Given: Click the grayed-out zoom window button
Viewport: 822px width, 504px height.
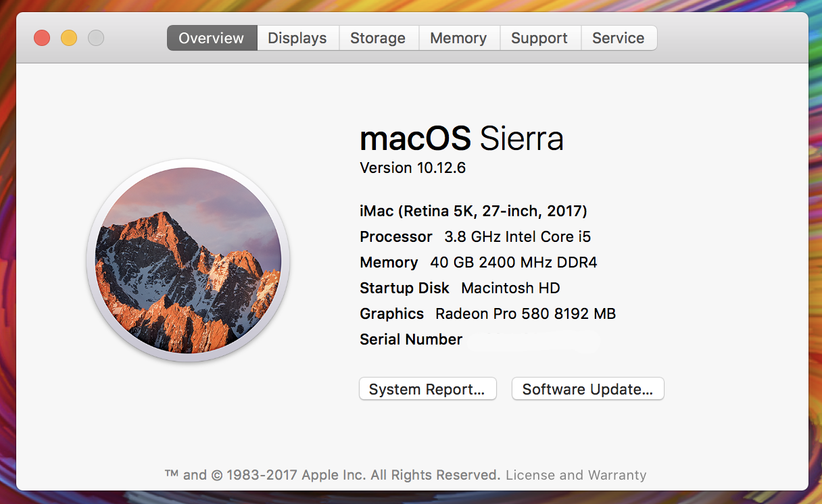Looking at the screenshot, I should pos(96,38).
